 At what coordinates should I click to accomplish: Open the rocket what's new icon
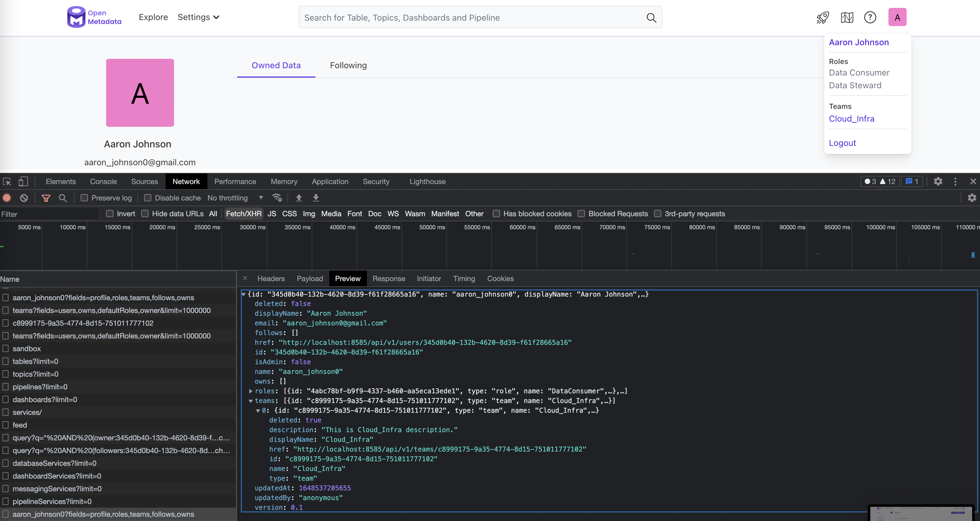pos(823,18)
